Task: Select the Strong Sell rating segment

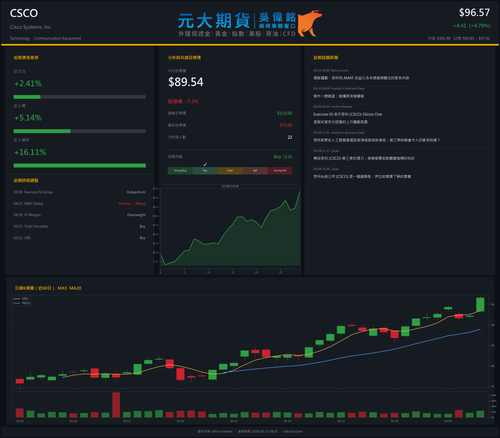Action: (280, 171)
